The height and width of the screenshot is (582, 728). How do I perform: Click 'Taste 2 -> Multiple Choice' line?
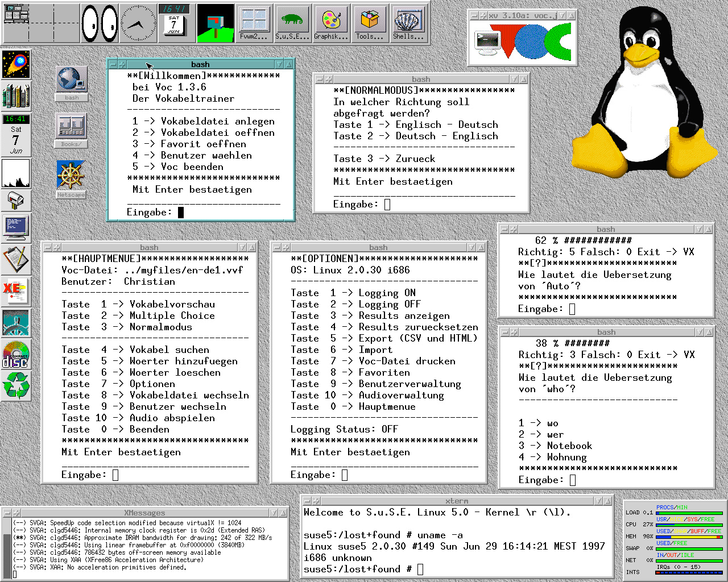point(138,315)
